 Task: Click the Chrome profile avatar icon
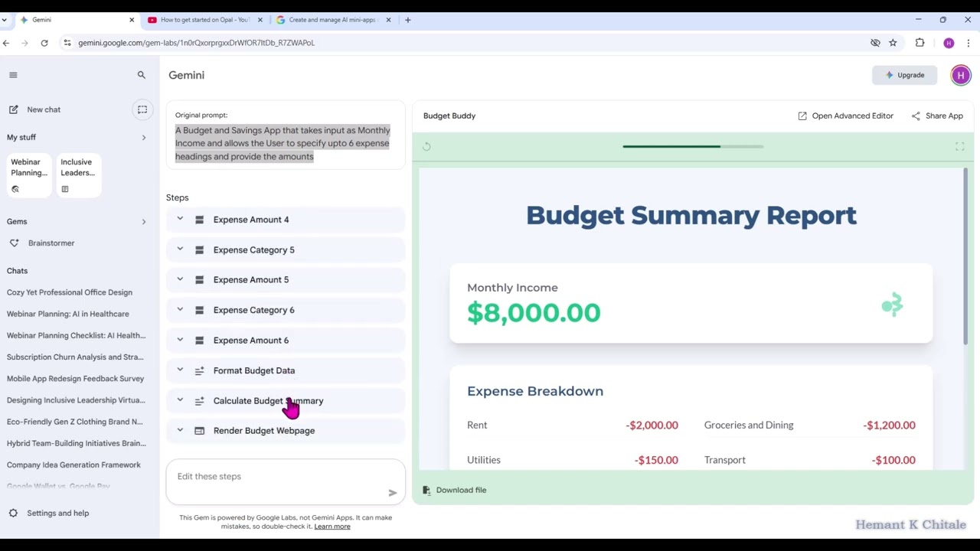coord(949,43)
